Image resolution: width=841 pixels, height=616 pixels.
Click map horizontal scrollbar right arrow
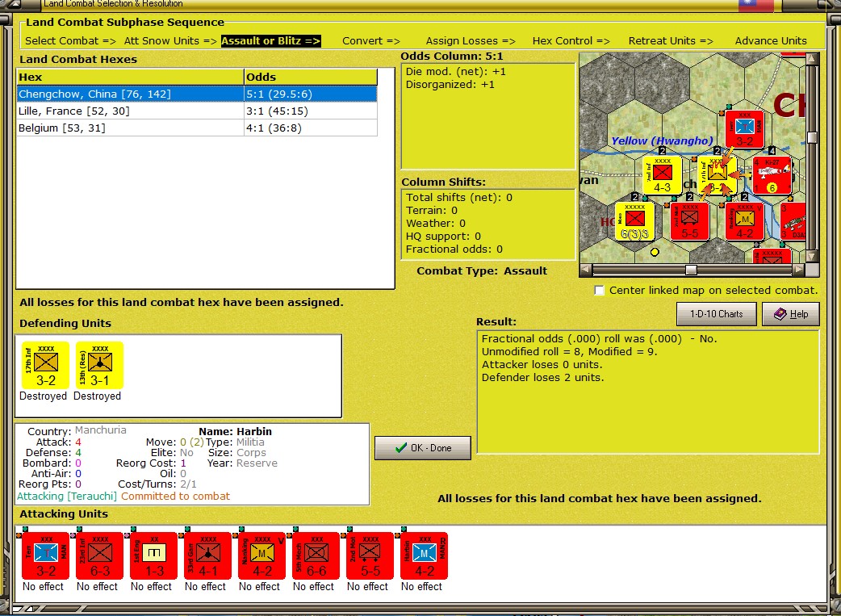coord(799,270)
